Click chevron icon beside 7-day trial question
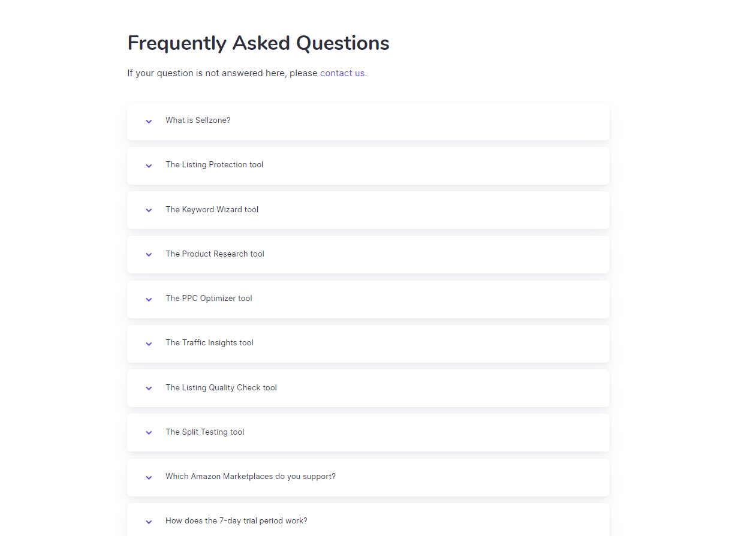 (149, 522)
